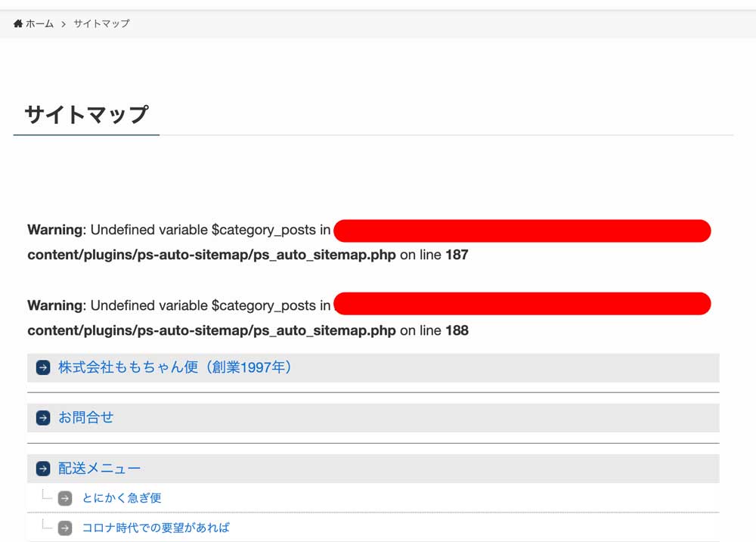This screenshot has height=542, width=756.
Task: Click the breadcrumb chevron separator
Action: pos(64,23)
